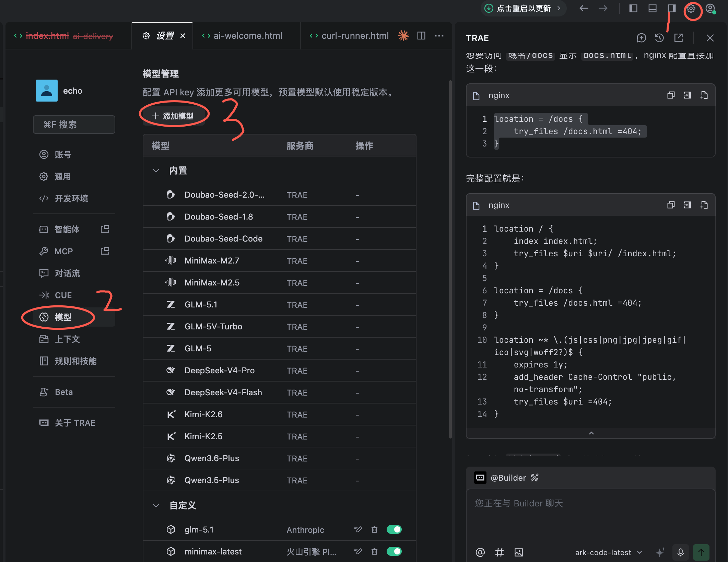Viewport: 728px width, 562px height.
Task: Attach an image in chat input
Action: 519,552
